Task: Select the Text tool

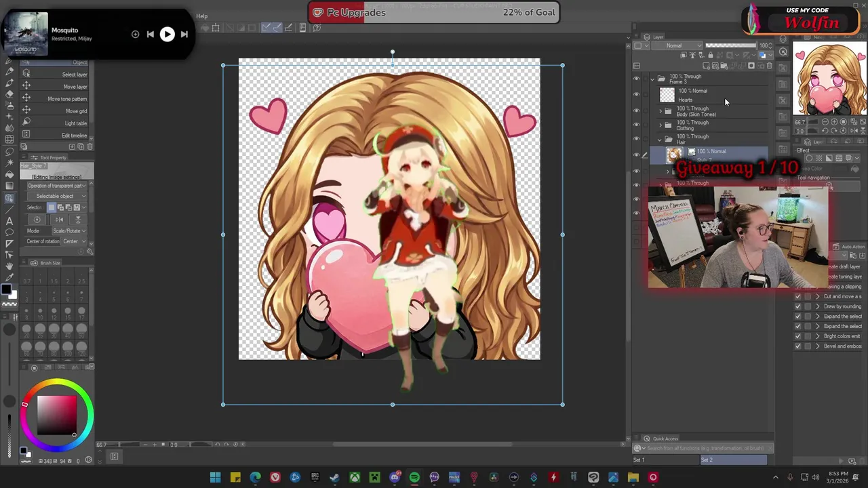Action: click(9, 221)
